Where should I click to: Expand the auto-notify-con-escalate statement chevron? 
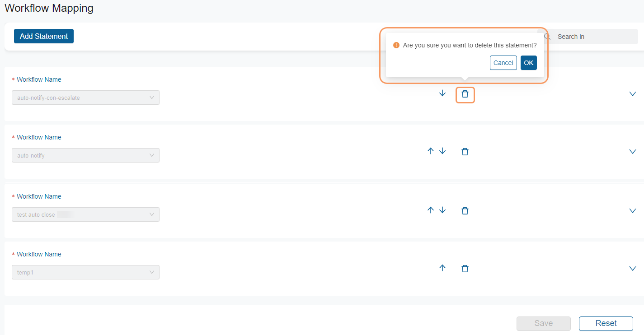633,94
